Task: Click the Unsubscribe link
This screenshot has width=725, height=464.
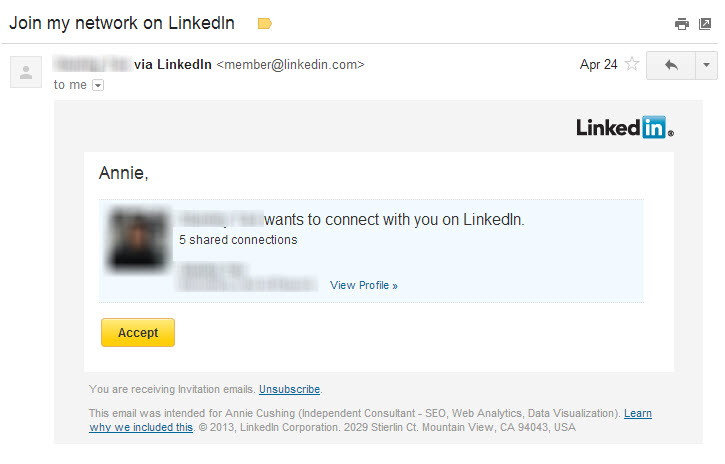Action: 290,389
